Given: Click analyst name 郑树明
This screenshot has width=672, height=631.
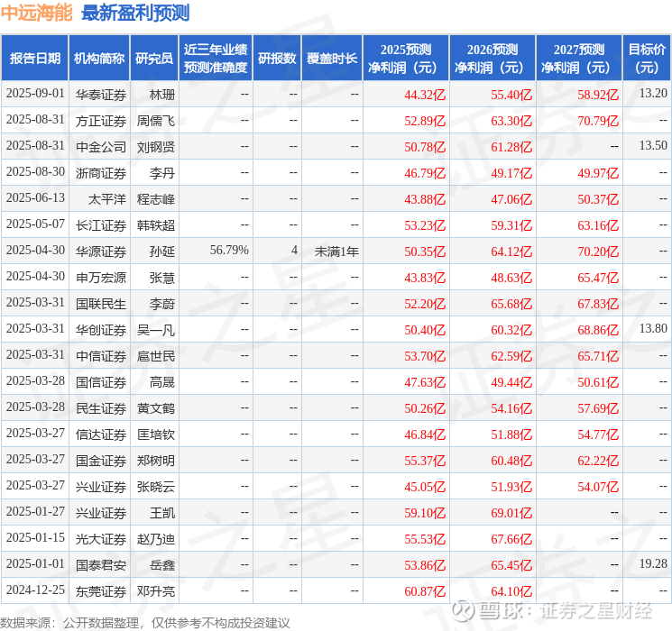Looking at the screenshot, I should [x=155, y=461].
